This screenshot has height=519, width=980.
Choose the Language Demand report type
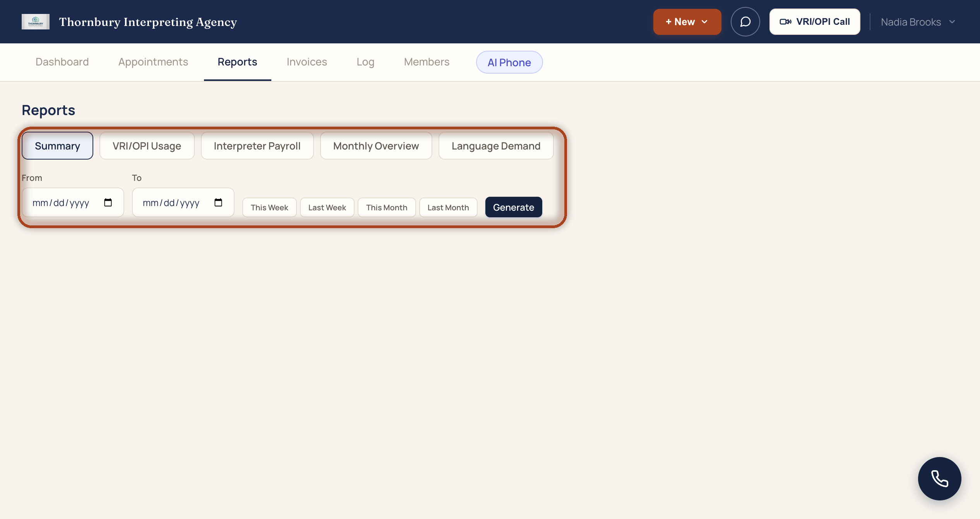496,146
